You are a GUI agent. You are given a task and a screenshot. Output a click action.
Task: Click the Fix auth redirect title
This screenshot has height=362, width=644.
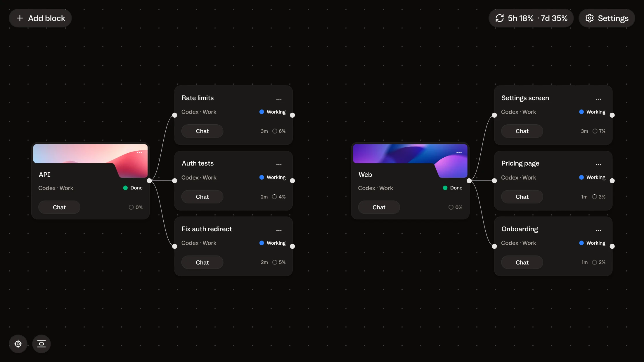point(207,229)
